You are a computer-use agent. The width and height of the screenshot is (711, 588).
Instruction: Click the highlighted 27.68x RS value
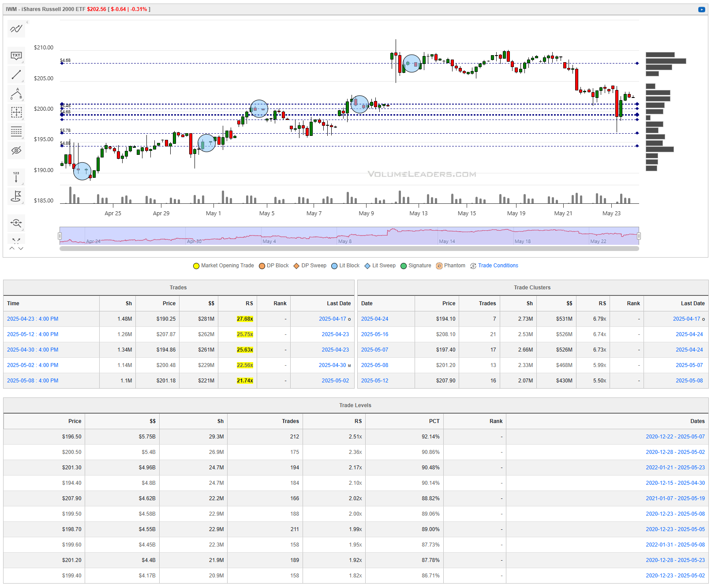[x=245, y=319]
